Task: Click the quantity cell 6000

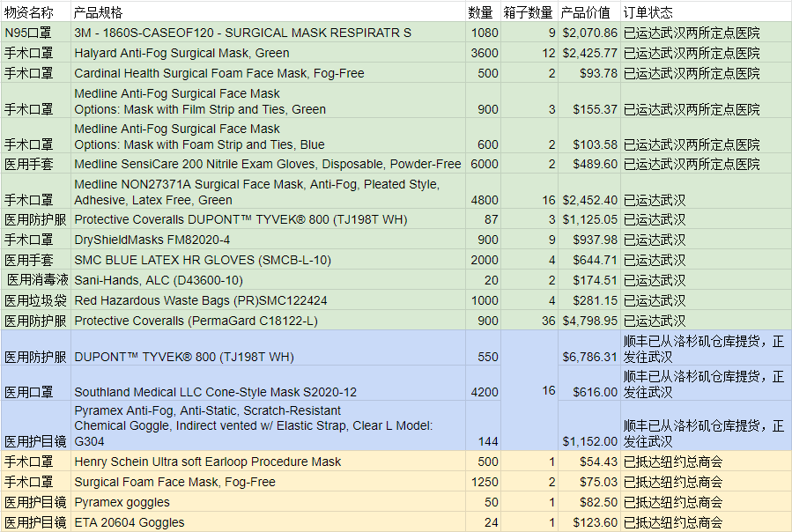Action: 484,164
